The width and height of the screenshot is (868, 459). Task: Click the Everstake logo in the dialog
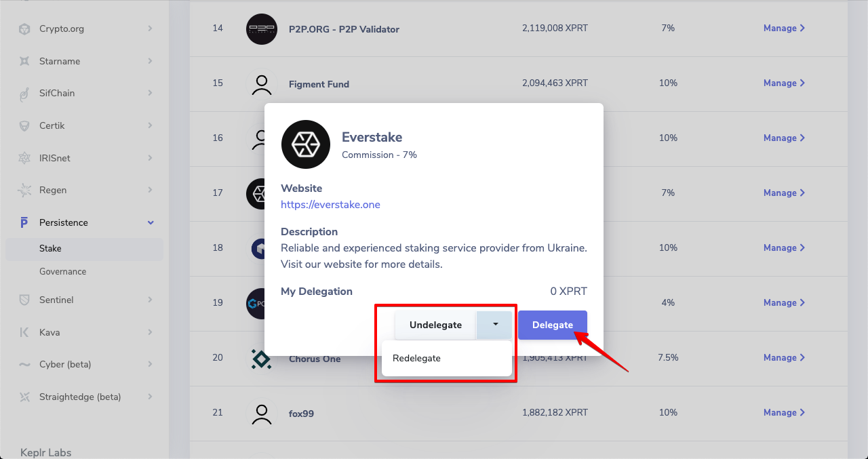coord(306,144)
